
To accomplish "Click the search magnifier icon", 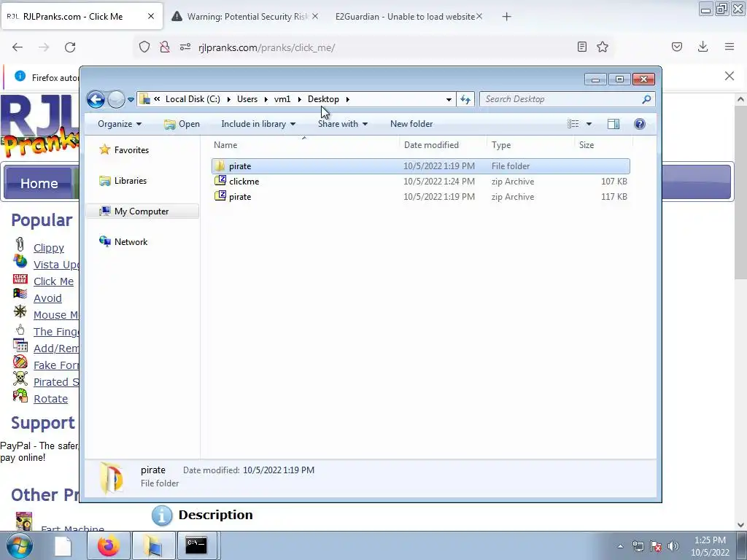I will coord(646,99).
